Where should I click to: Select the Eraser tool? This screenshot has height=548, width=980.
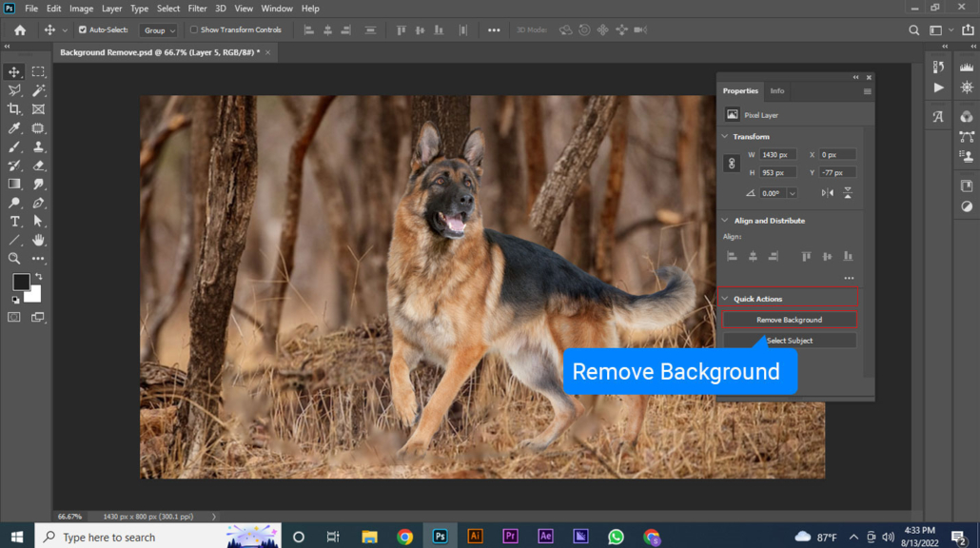[38, 166]
